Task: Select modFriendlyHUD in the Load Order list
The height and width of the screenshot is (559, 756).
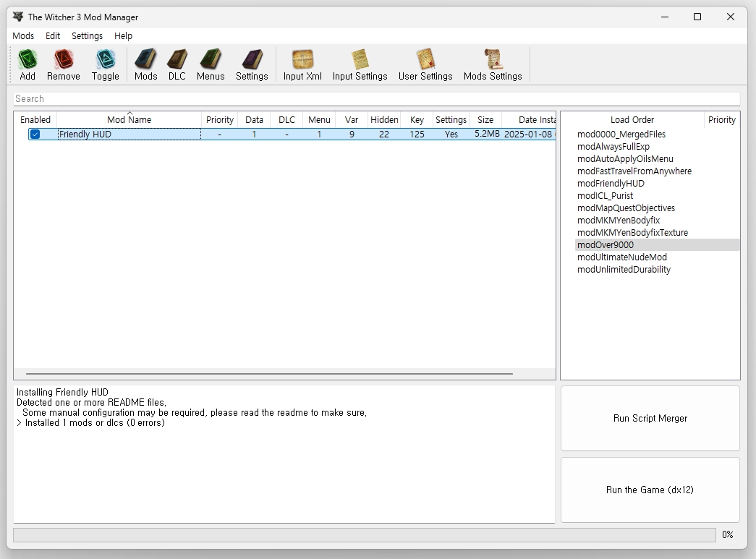Action: (x=611, y=184)
